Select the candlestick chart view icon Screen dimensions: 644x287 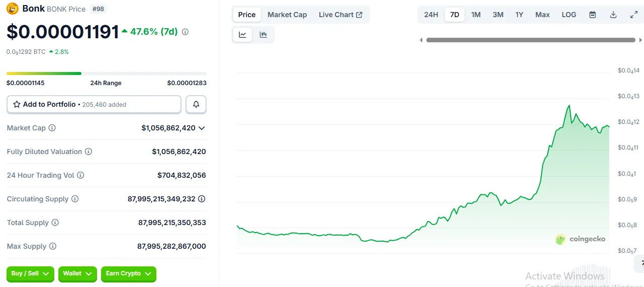pos(263,35)
